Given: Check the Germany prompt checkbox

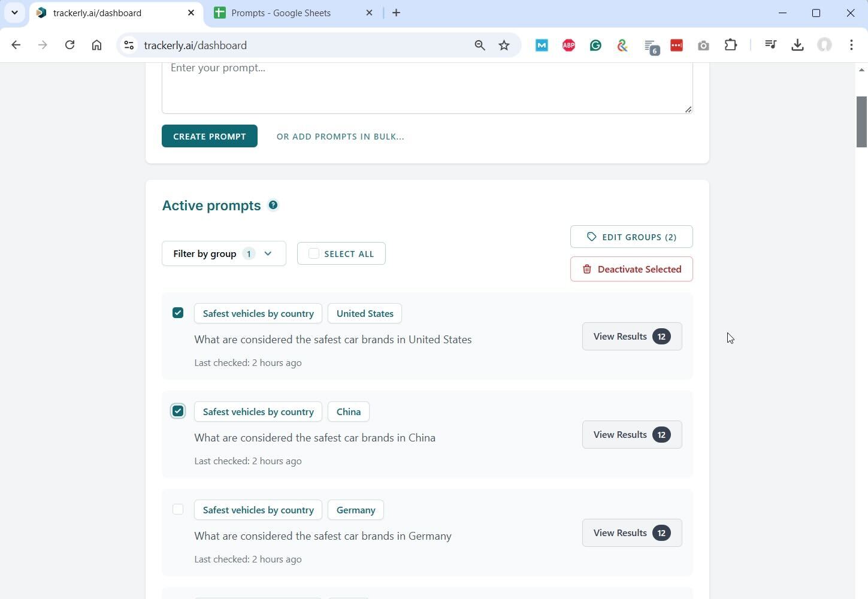Looking at the screenshot, I should [178, 509].
